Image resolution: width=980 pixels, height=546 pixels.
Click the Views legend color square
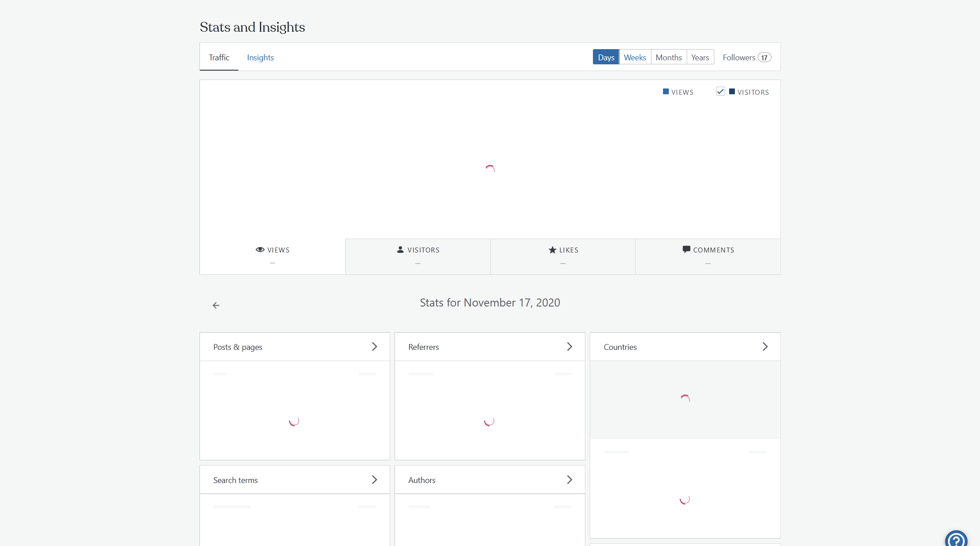pyautogui.click(x=666, y=92)
